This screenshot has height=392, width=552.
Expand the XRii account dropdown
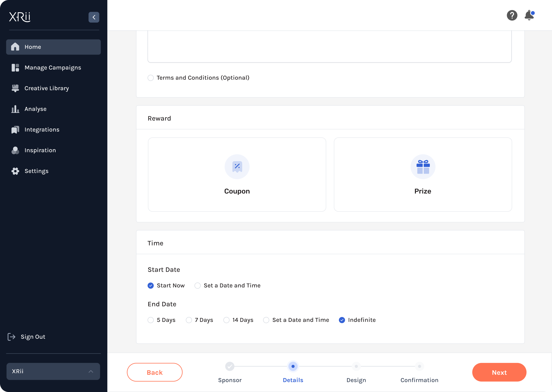[53, 371]
